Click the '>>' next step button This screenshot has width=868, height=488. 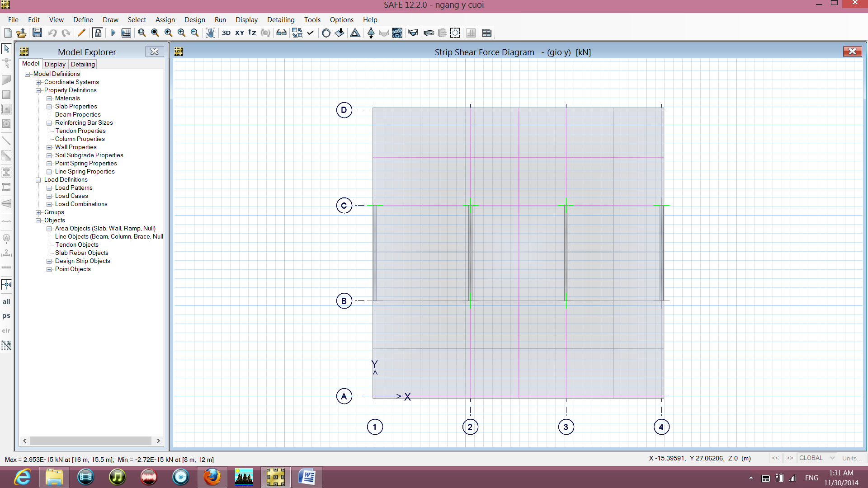click(789, 458)
